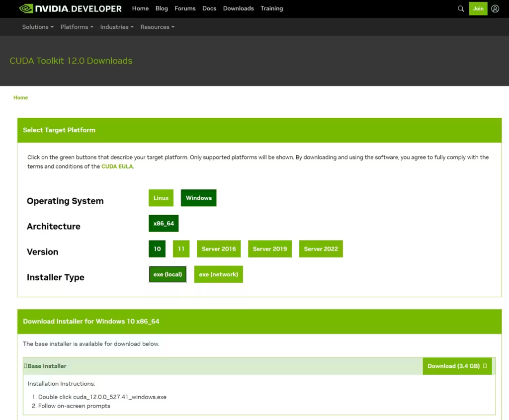Choose Server 2019 version

click(x=270, y=249)
